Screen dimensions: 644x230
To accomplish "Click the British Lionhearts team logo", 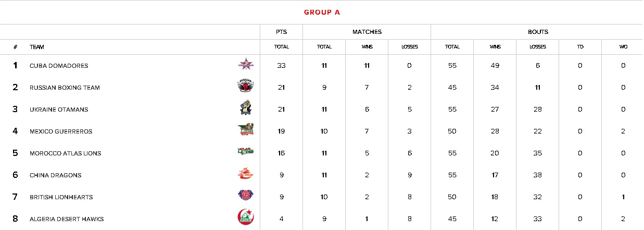I will (x=246, y=196).
